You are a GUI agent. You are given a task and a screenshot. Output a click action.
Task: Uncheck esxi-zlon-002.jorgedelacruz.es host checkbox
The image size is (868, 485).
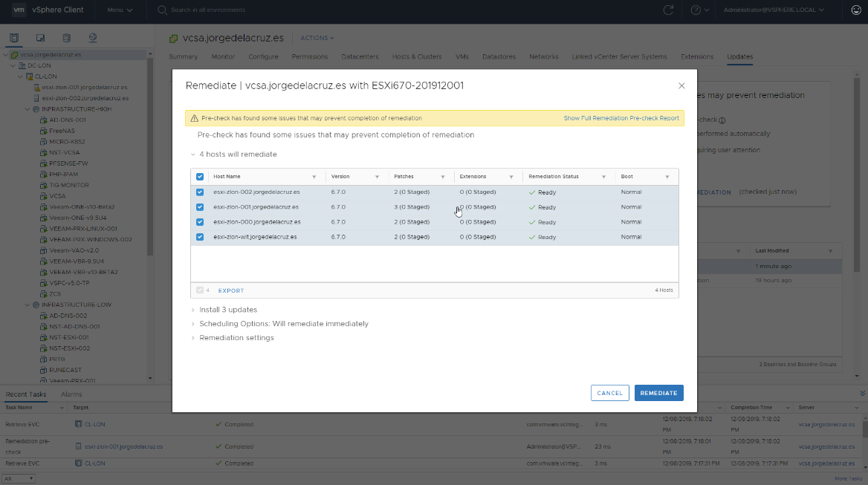point(200,192)
